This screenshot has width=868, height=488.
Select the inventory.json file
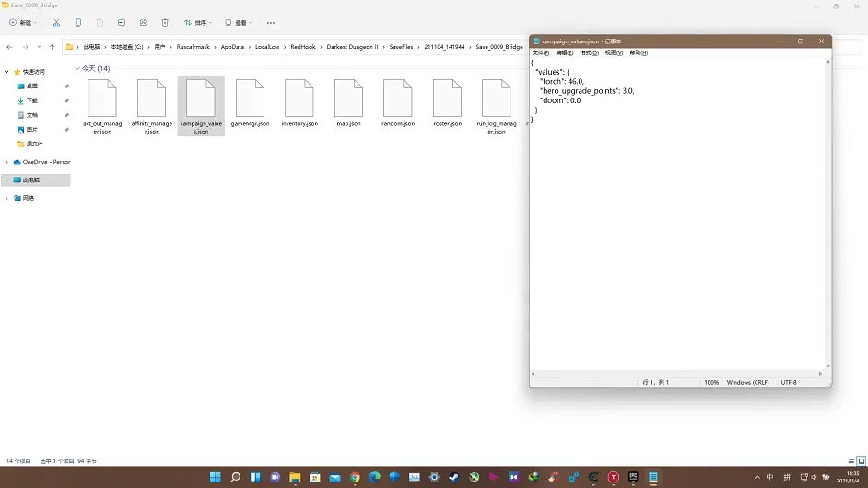click(x=299, y=105)
